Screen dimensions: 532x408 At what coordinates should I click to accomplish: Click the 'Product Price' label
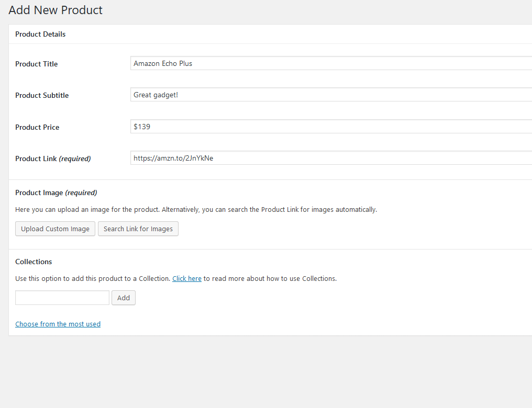point(37,128)
